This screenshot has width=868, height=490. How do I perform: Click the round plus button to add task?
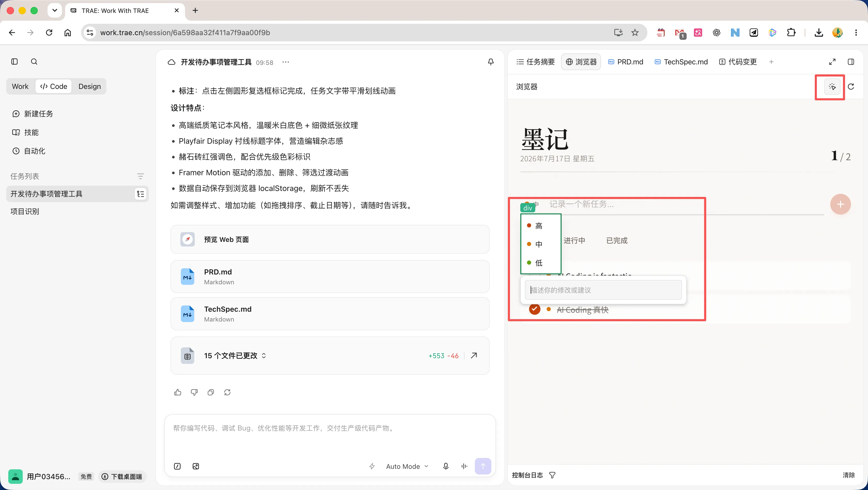[x=840, y=204]
